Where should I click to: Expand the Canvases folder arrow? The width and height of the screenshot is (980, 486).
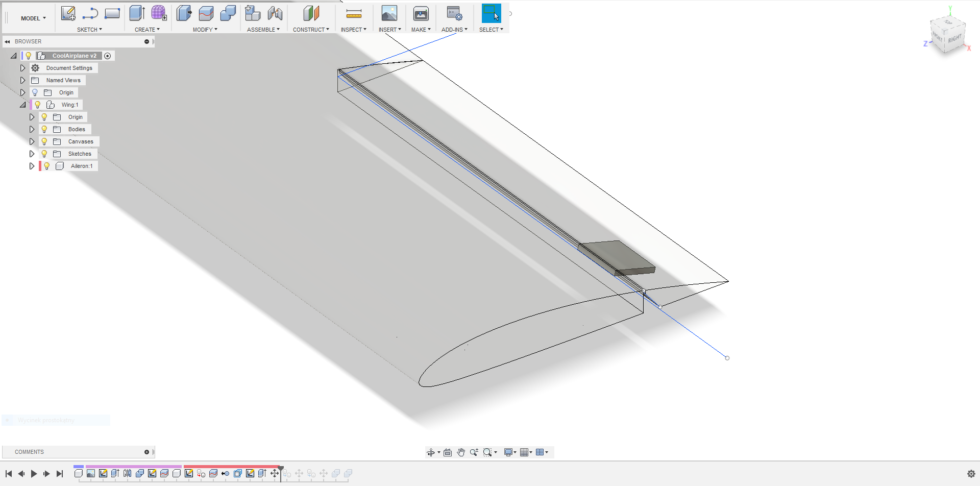(32, 141)
